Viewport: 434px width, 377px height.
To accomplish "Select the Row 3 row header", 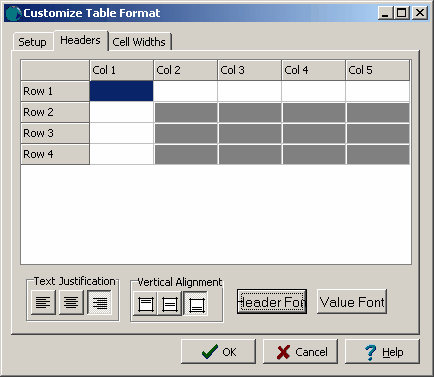I will 55,133.
